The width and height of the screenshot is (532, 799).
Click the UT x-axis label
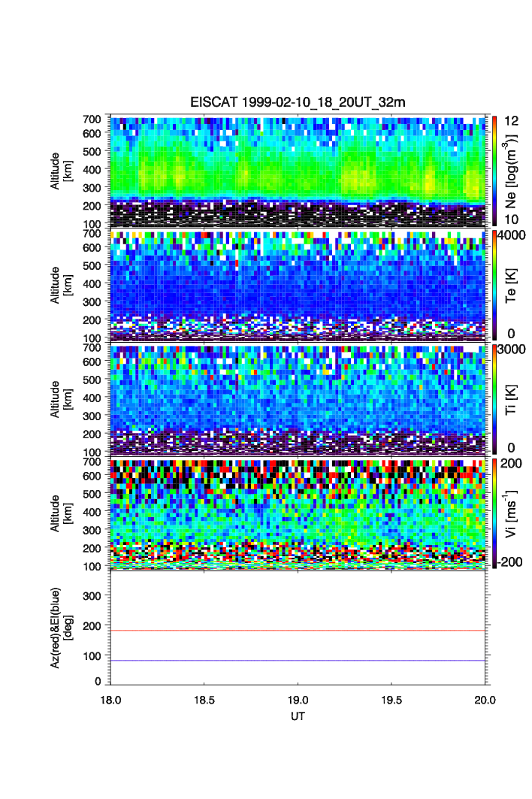tap(298, 716)
